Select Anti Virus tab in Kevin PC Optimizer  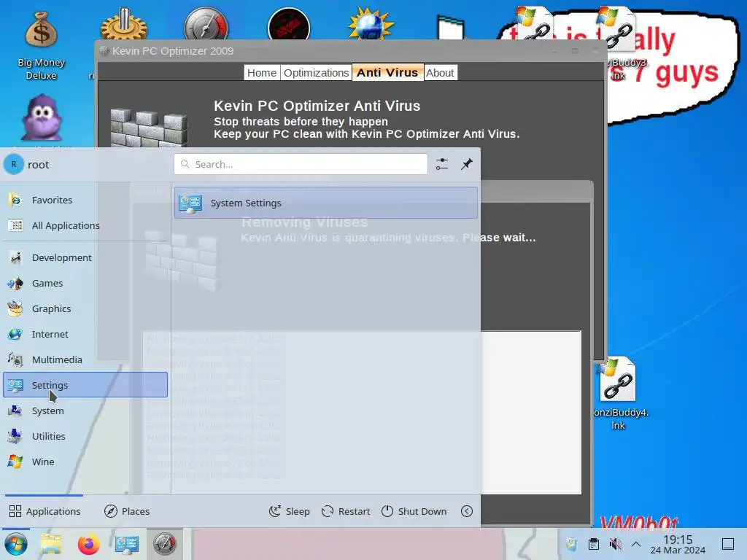387,72
